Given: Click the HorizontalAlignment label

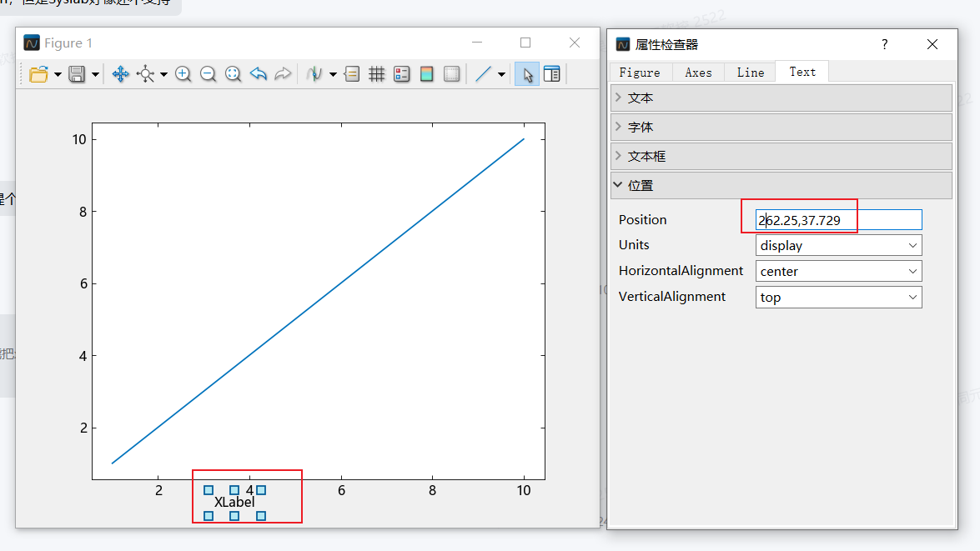Looking at the screenshot, I should 681,271.
